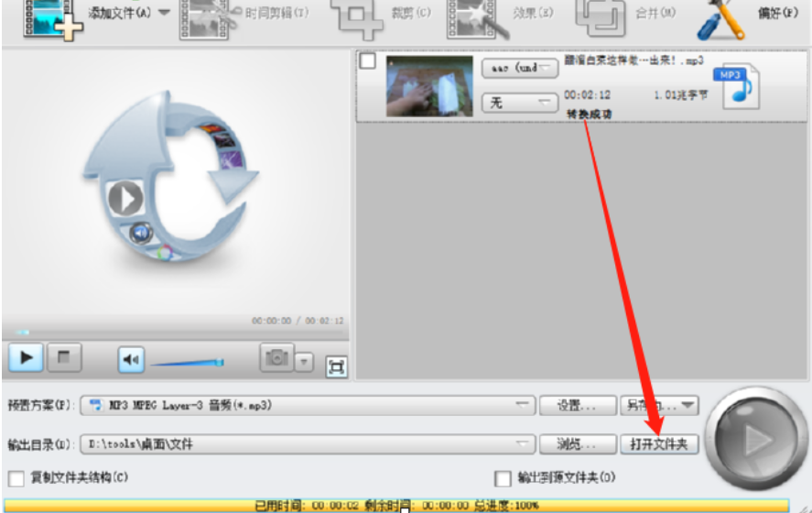Click the Save As (另存为) button
812x513 pixels.
tap(660, 405)
